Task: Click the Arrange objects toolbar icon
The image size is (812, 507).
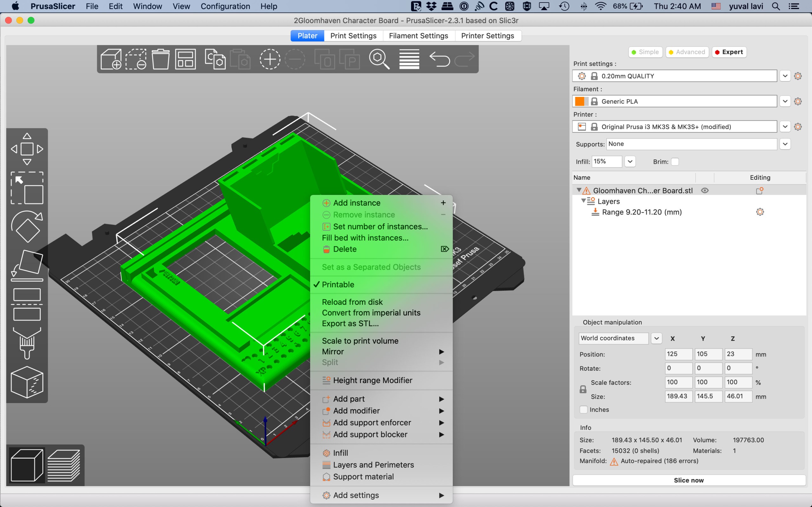Action: pyautogui.click(x=185, y=59)
